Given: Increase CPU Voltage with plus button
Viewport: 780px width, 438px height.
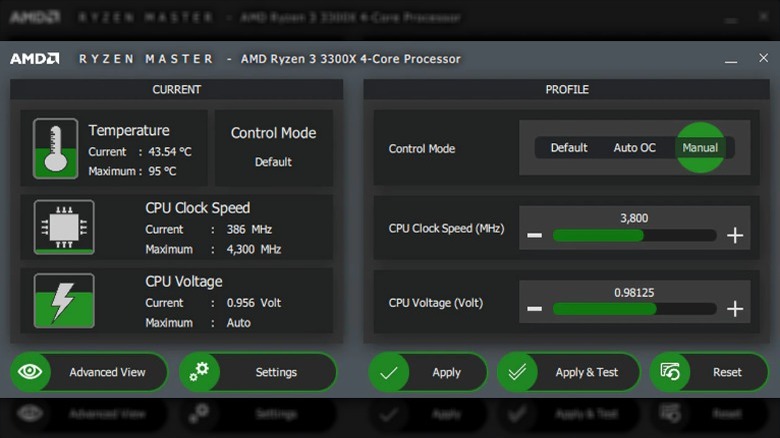Looking at the screenshot, I should tap(735, 309).
